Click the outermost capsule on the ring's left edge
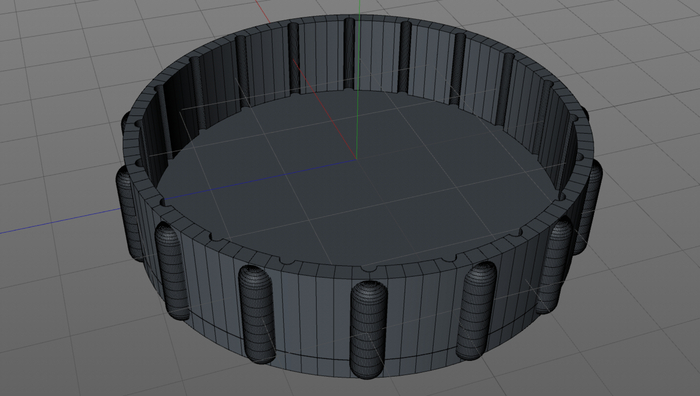700x396 pixels. pos(129,213)
